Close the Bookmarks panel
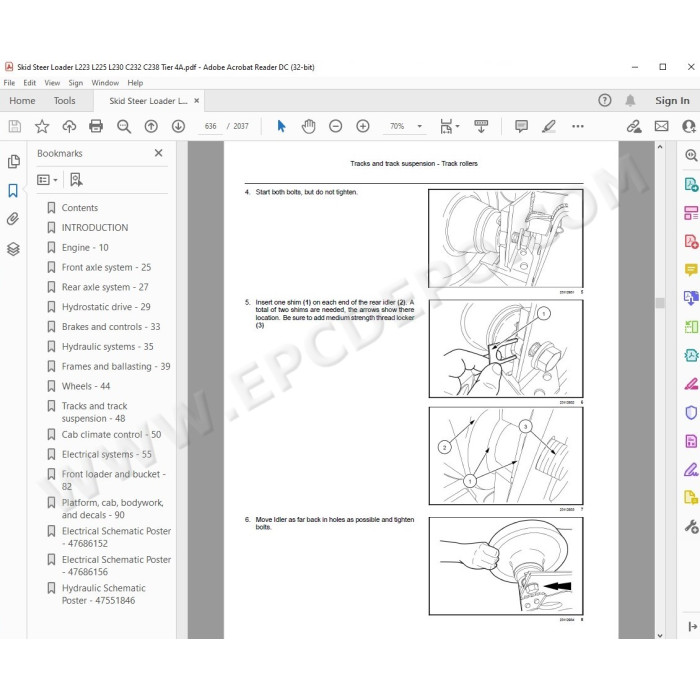This screenshot has height=700, width=700. tap(158, 153)
